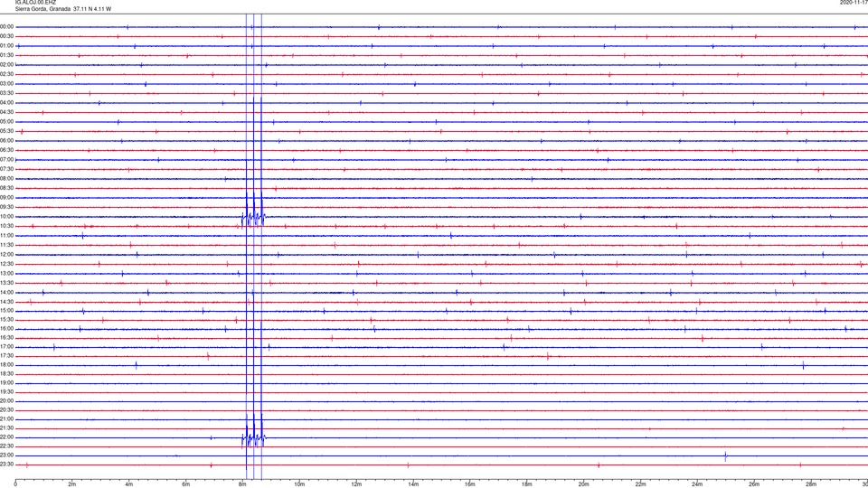Image resolution: width=868 pixels, height=488 pixels.
Task: Click the station code IG.ALOJ.00.EHZ header
Action: pos(35,3)
